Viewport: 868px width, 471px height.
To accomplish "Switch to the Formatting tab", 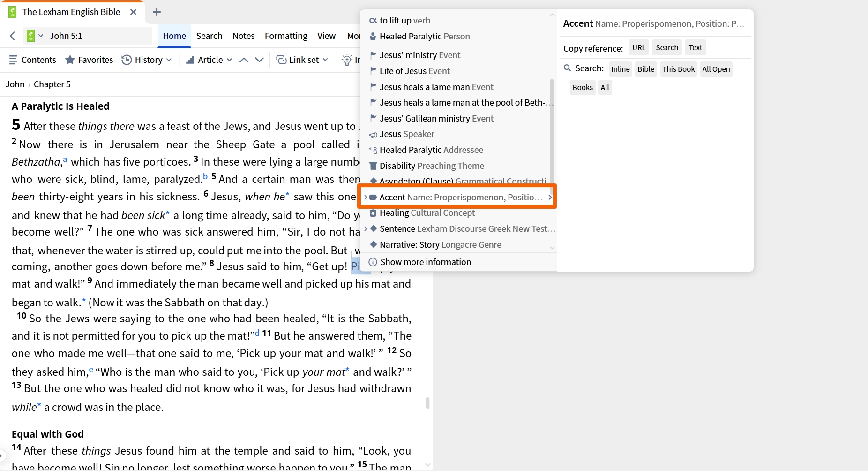I will (x=286, y=36).
